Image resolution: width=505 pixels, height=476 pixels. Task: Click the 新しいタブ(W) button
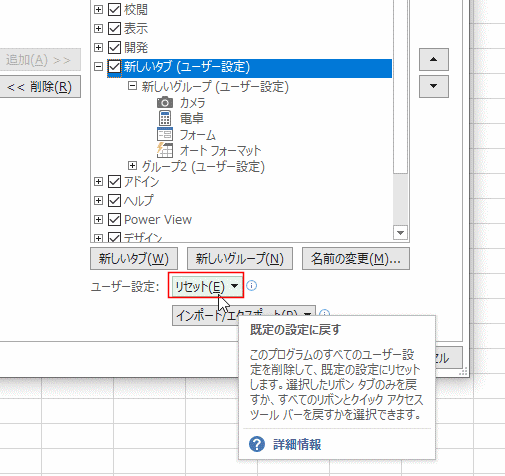point(134,258)
